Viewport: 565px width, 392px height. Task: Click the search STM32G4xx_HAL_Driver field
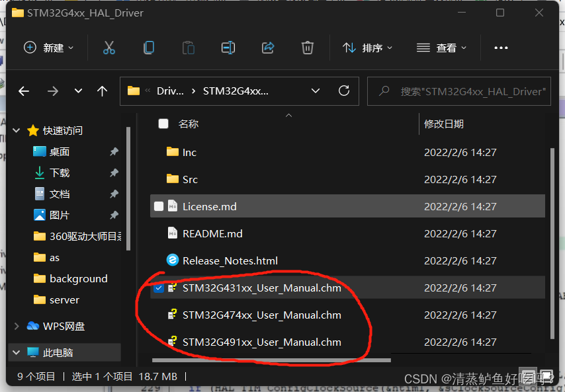(458, 91)
